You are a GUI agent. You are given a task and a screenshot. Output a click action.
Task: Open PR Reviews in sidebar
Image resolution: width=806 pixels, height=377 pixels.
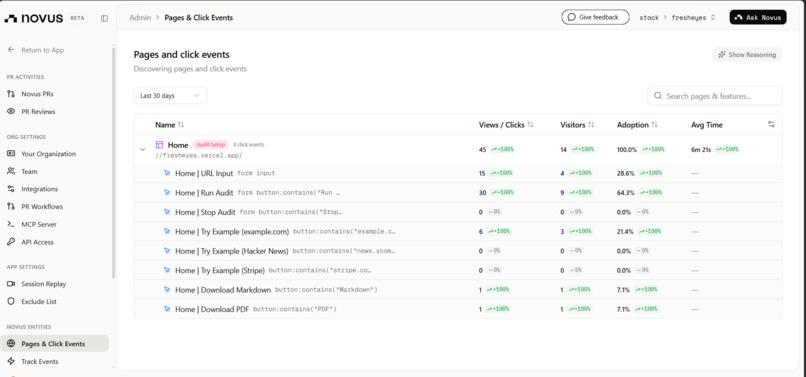(x=38, y=112)
